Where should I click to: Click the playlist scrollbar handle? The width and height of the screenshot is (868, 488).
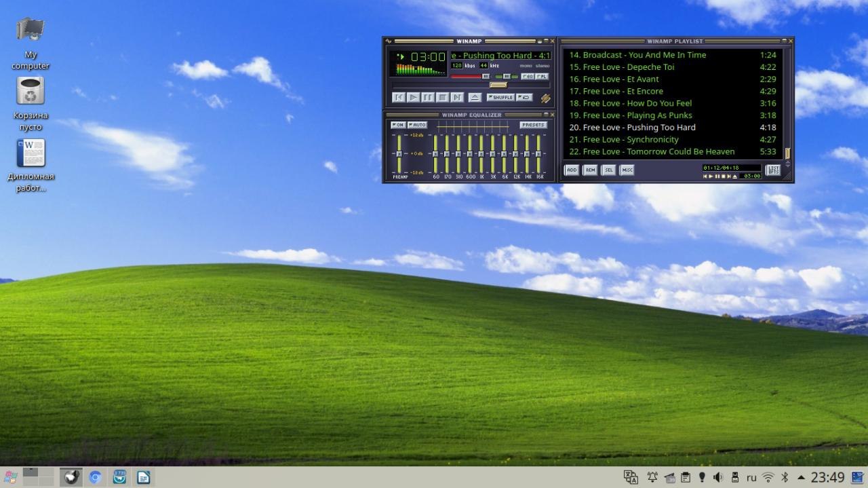coord(787,153)
